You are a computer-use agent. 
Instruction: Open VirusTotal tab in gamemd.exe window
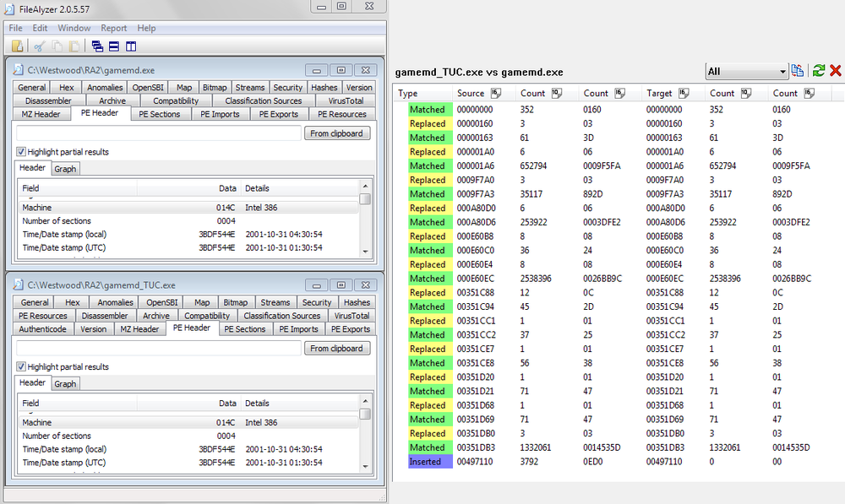point(346,100)
